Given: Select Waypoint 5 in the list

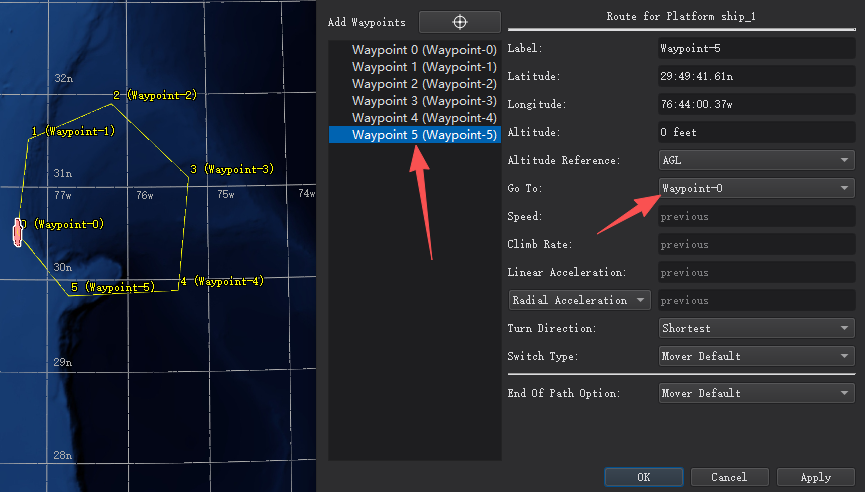Looking at the screenshot, I should pos(415,135).
